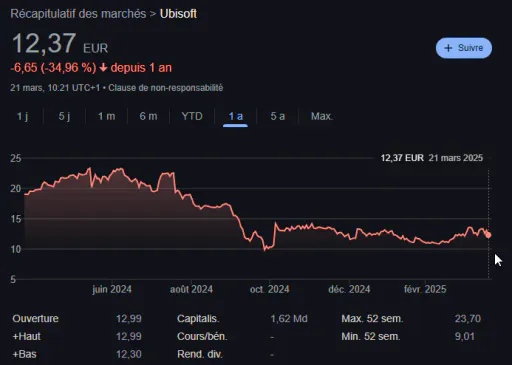Image resolution: width=512 pixels, height=365 pixels.
Task: Click the déc. 2024 axis label
Action: [349, 289]
